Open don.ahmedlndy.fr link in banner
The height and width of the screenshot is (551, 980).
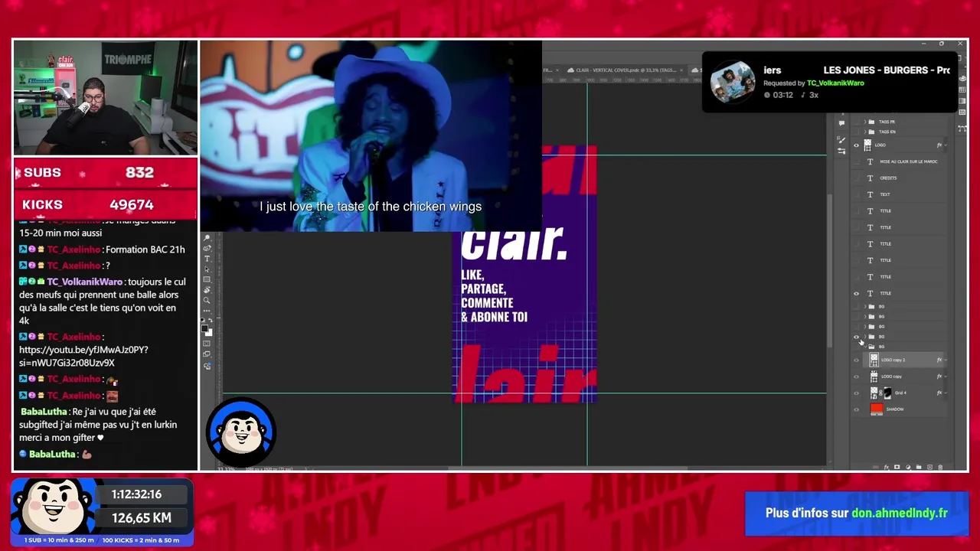[x=899, y=514]
